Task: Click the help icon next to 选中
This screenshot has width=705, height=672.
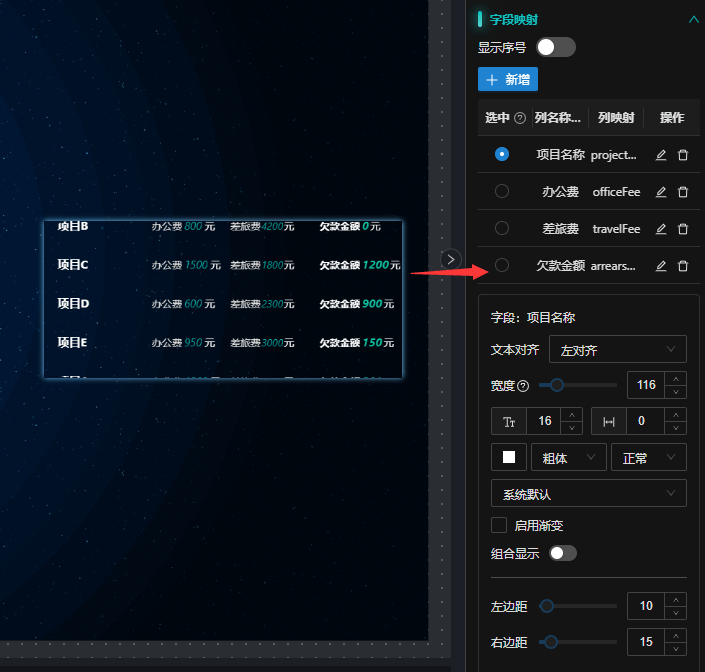Action: (520, 118)
